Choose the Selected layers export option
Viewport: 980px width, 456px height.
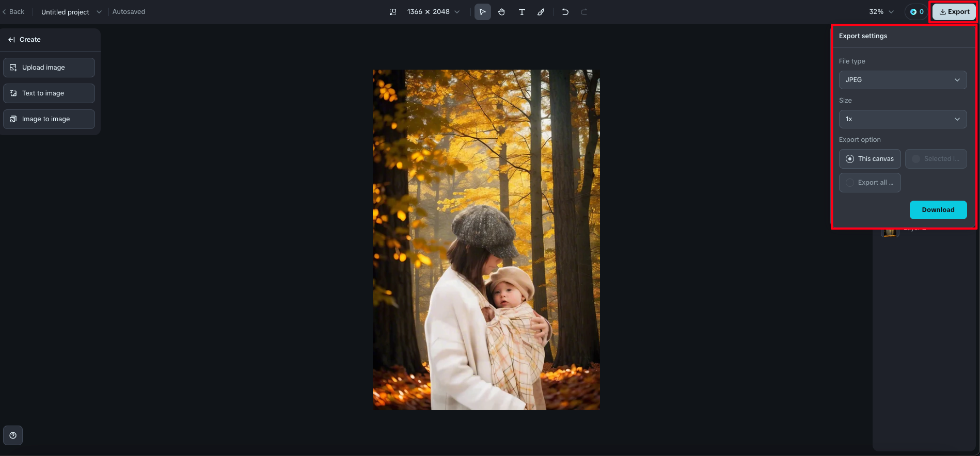click(936, 159)
